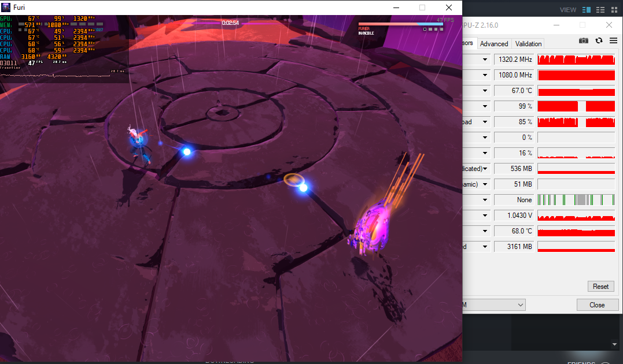Switch to the Validation tab in GPU-Z
623x364 pixels.
pos(528,44)
